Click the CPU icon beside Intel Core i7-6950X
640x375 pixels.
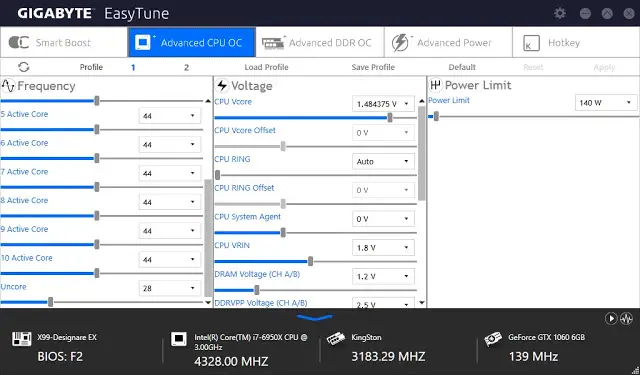(178, 339)
